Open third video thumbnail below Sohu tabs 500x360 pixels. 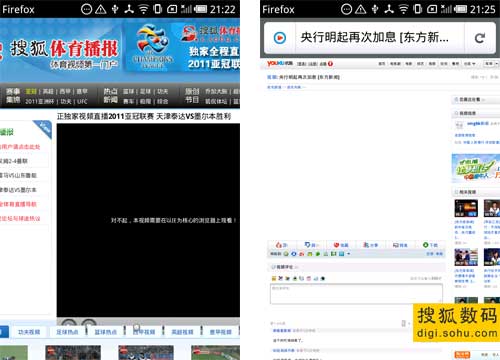point(146,353)
